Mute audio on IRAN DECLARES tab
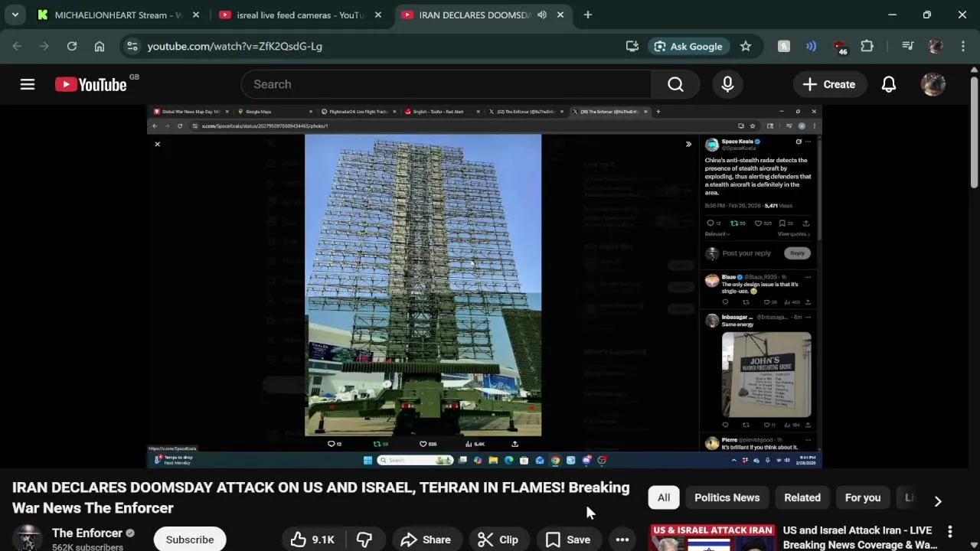The image size is (980, 551). pos(542,15)
